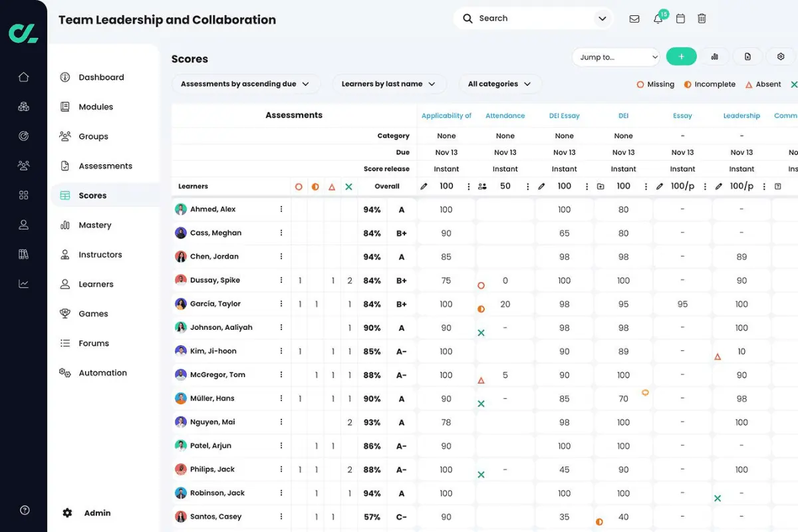
Task: Open the Applicability of assessment link
Action: [446, 116]
